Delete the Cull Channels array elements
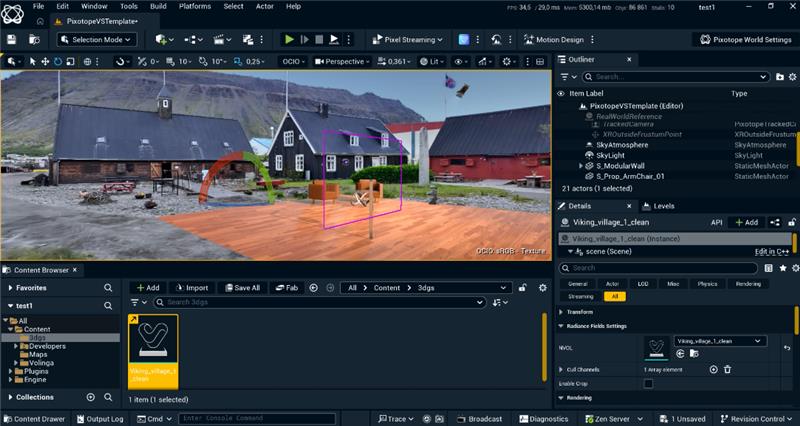 (728, 369)
